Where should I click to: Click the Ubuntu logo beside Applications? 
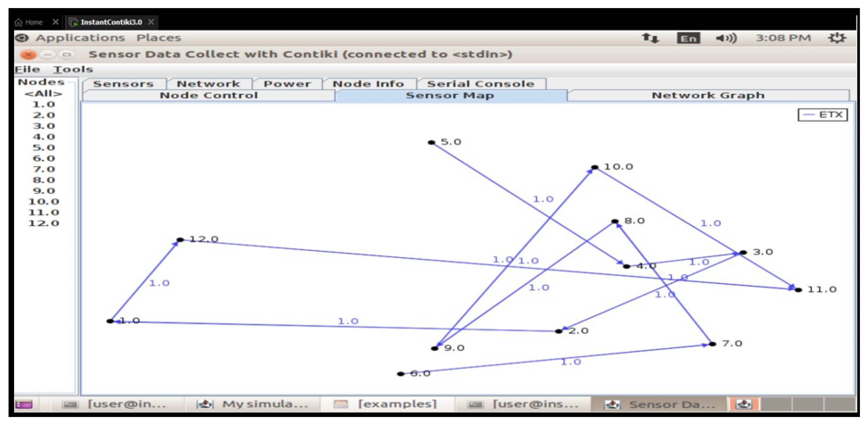tap(22, 38)
